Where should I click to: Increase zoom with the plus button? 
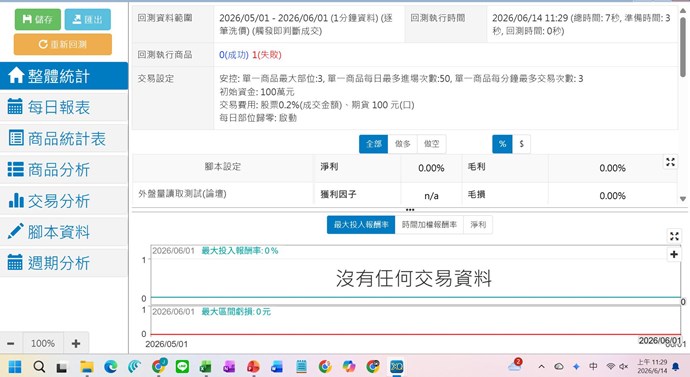click(x=76, y=344)
